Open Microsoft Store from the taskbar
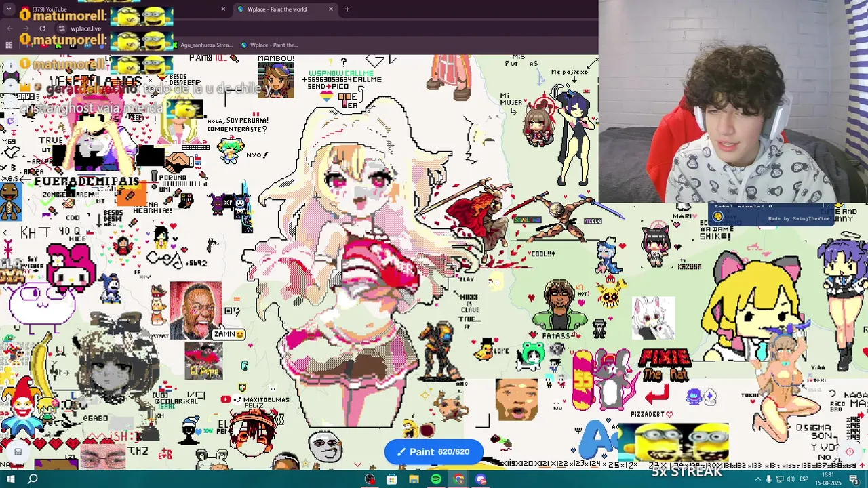The height and width of the screenshot is (488, 868). coord(392,479)
